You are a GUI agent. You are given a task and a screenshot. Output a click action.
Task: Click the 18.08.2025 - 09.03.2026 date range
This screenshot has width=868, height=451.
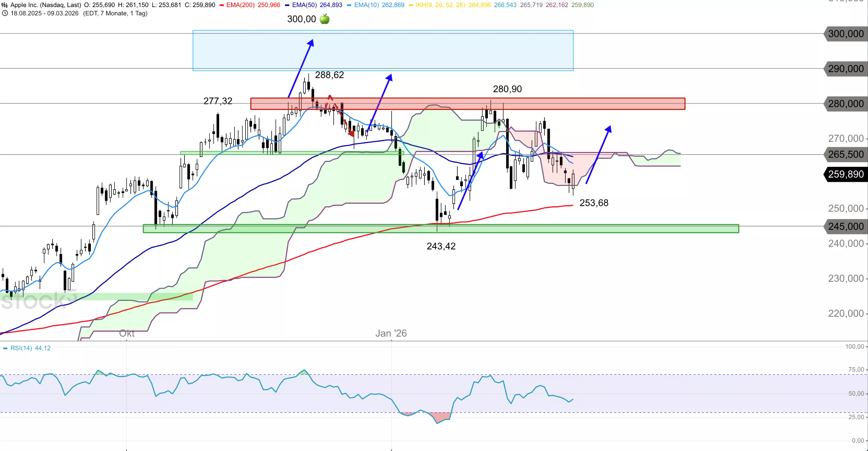[x=45, y=14]
